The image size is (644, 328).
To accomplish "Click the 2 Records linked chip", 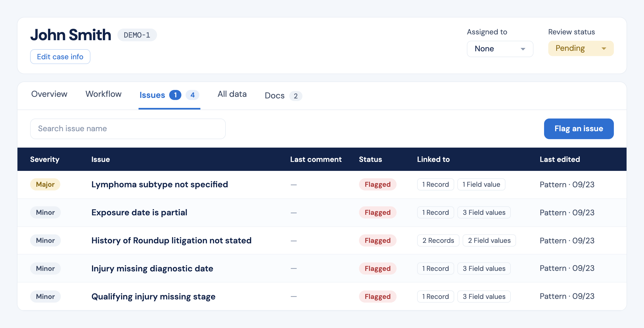I will [438, 240].
